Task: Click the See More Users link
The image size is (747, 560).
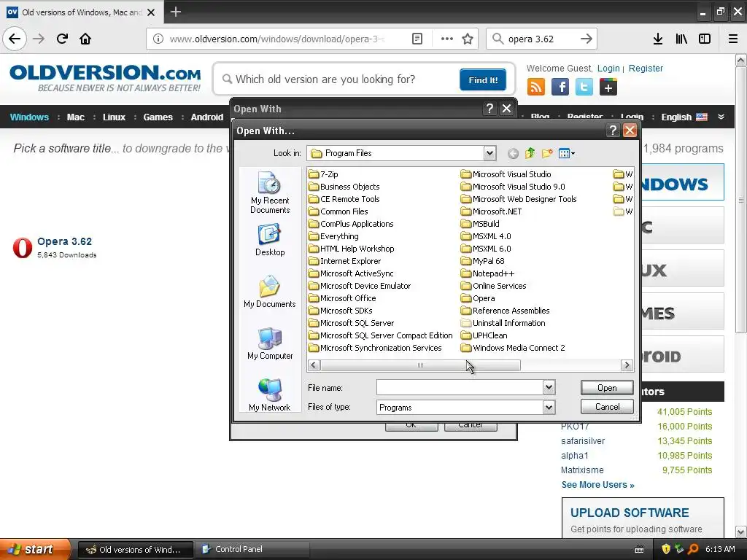Action: pos(598,485)
